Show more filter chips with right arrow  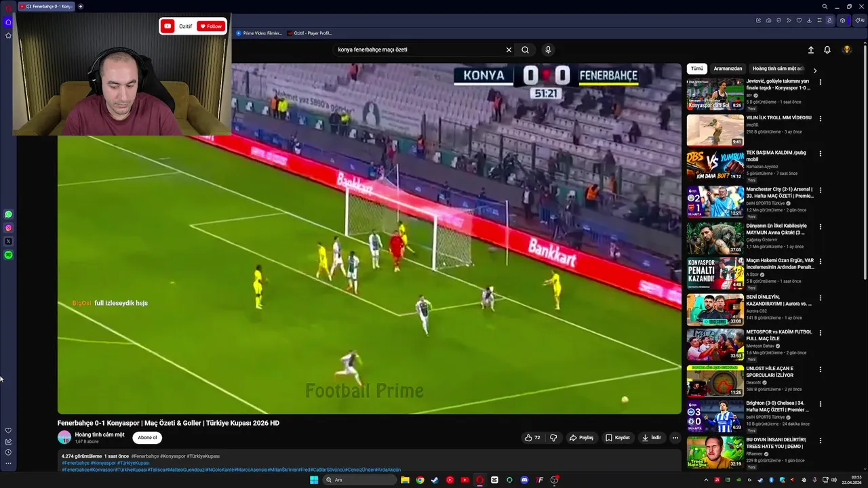pyautogui.click(x=814, y=70)
